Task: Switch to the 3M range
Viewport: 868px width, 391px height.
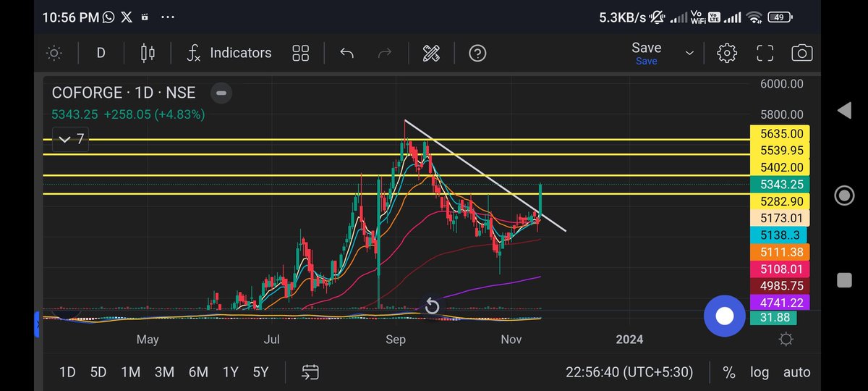Action: click(164, 372)
